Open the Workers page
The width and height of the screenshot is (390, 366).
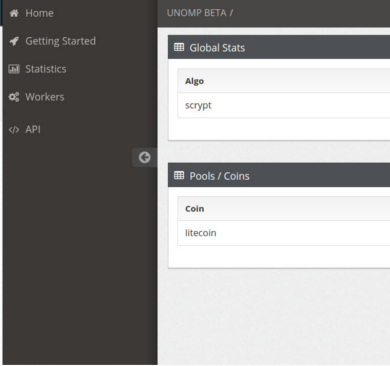[45, 97]
